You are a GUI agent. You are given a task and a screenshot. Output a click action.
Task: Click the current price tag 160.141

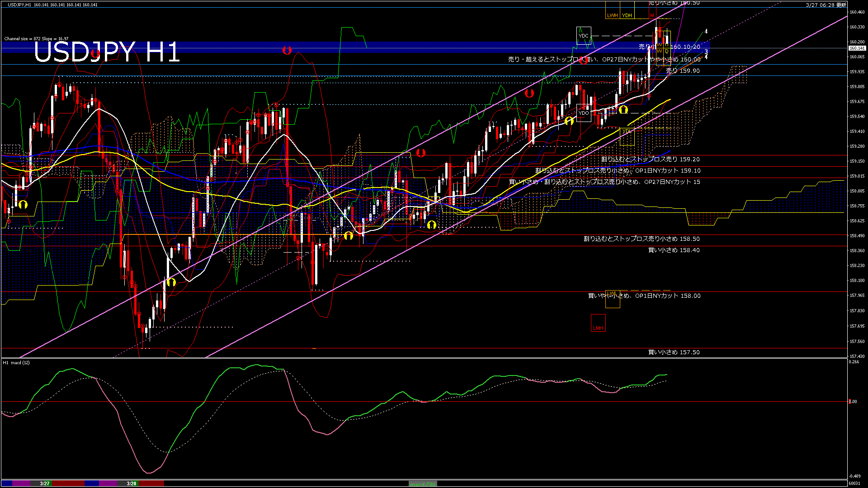pos(857,48)
